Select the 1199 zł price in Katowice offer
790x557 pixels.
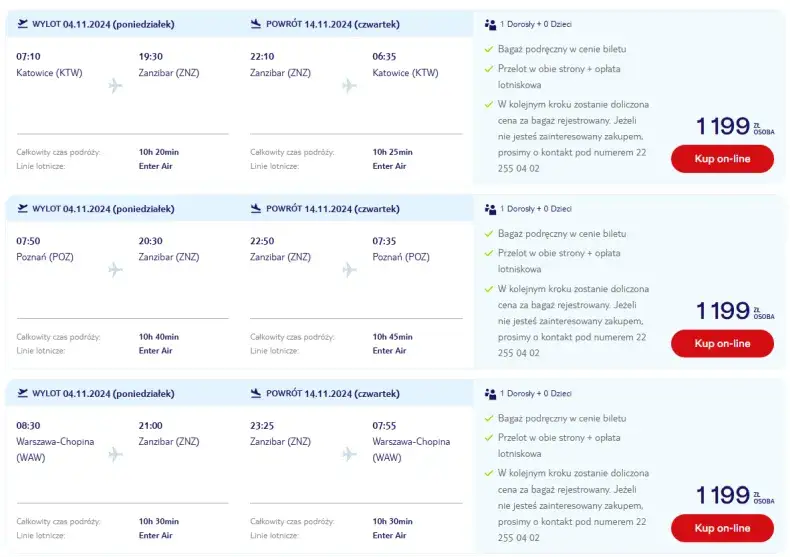click(723, 126)
